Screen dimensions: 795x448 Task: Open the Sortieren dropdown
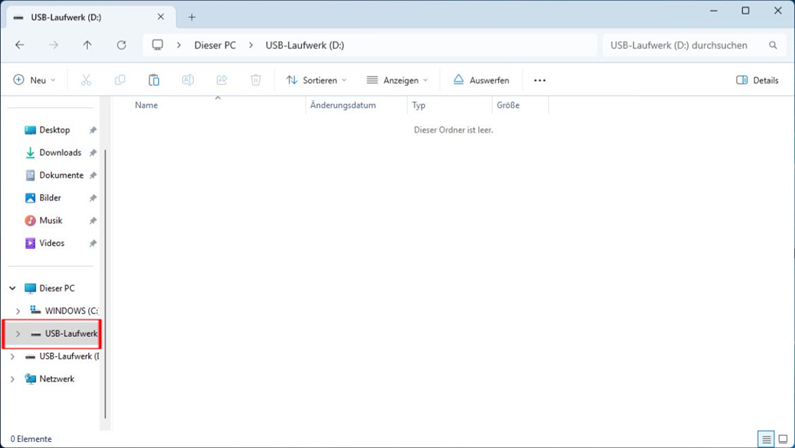pos(316,80)
